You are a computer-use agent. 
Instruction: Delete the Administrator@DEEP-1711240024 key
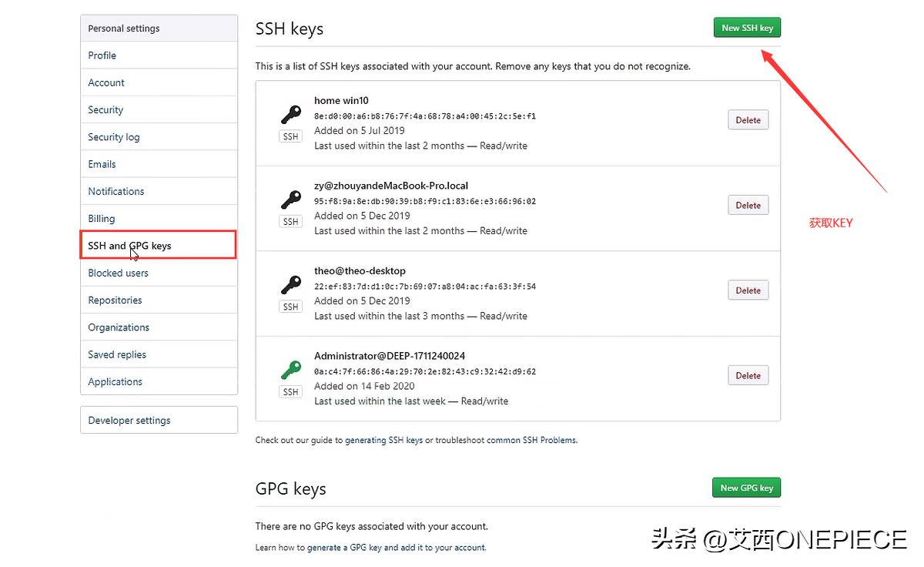point(748,376)
